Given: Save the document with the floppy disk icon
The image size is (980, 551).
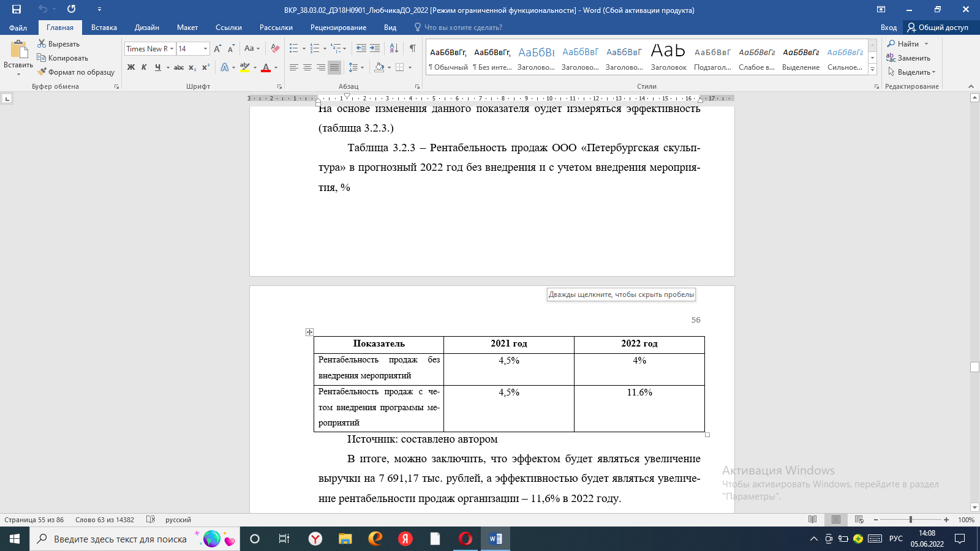Looking at the screenshot, I should point(17,9).
